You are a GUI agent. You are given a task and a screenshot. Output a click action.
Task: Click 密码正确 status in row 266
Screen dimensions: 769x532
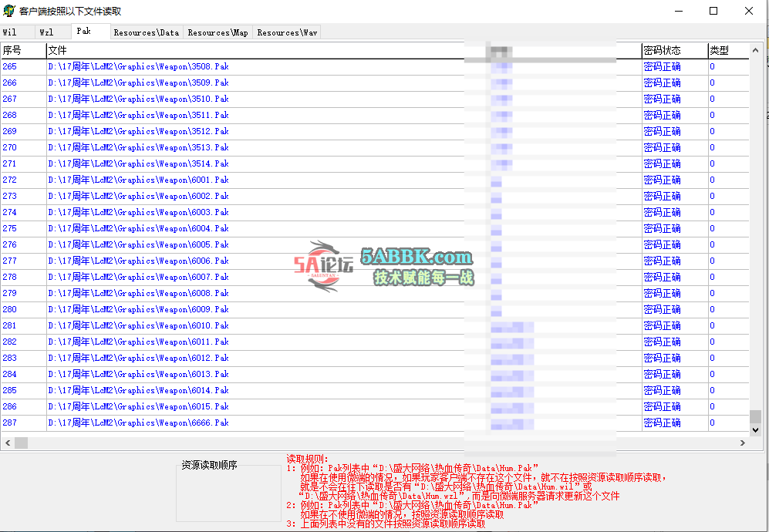point(662,82)
